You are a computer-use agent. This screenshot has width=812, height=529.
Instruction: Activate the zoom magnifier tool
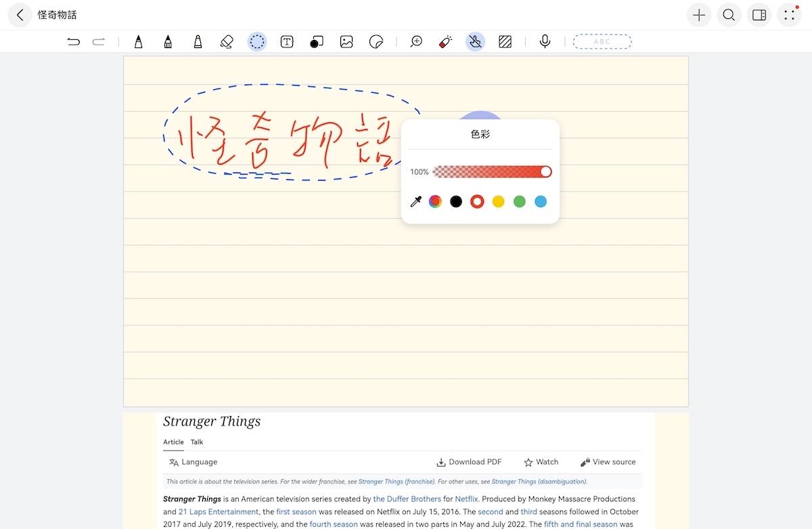[416, 42]
